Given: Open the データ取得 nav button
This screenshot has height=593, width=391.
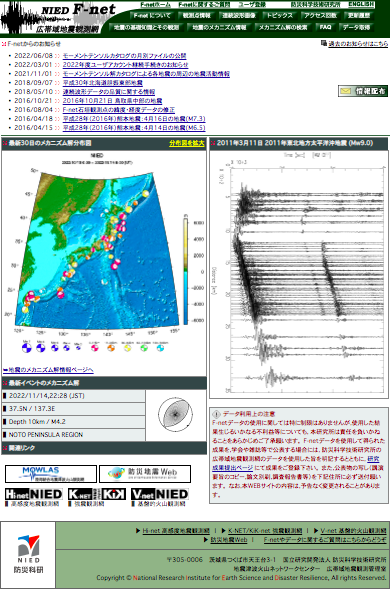Looking at the screenshot, I should coord(356,27).
